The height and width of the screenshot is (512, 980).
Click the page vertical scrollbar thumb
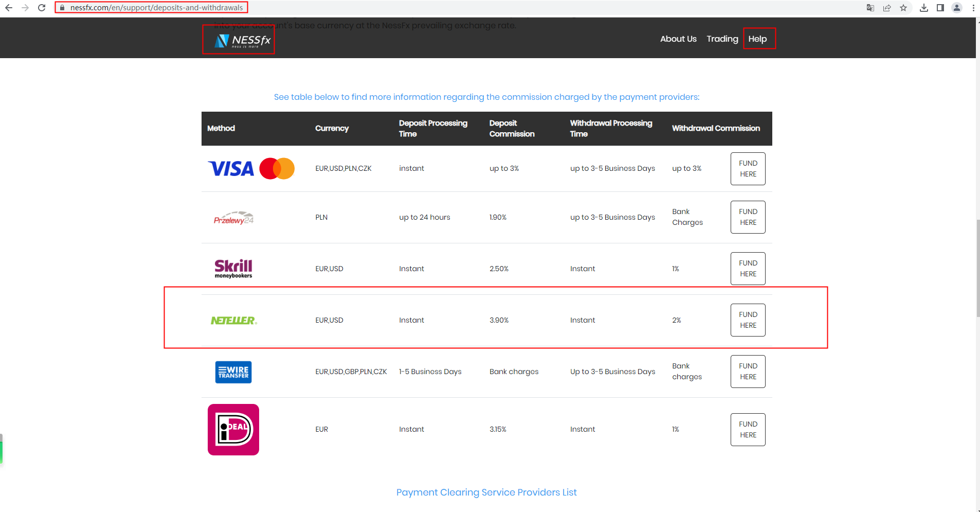978,268
